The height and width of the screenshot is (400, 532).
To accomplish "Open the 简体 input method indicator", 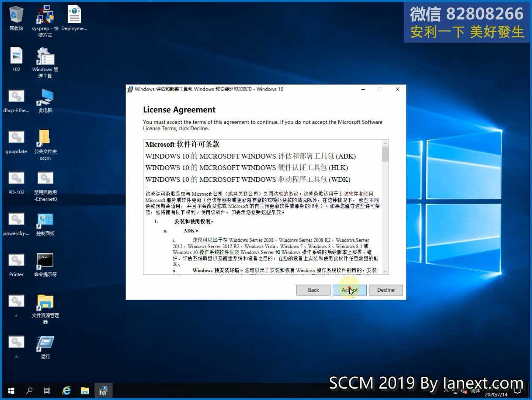I will 475,391.
